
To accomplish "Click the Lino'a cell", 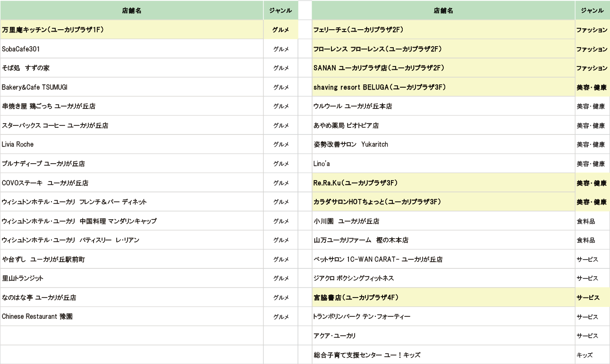I will click(443, 164).
